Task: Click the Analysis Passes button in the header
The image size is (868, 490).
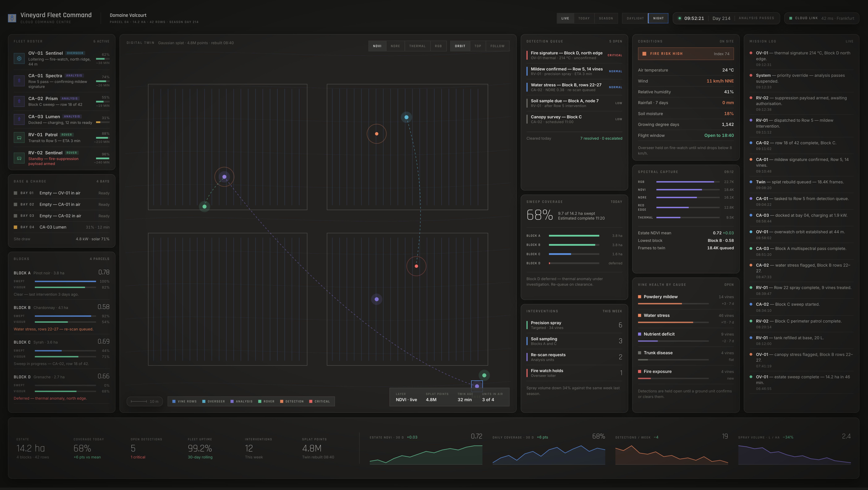Action: (x=756, y=18)
